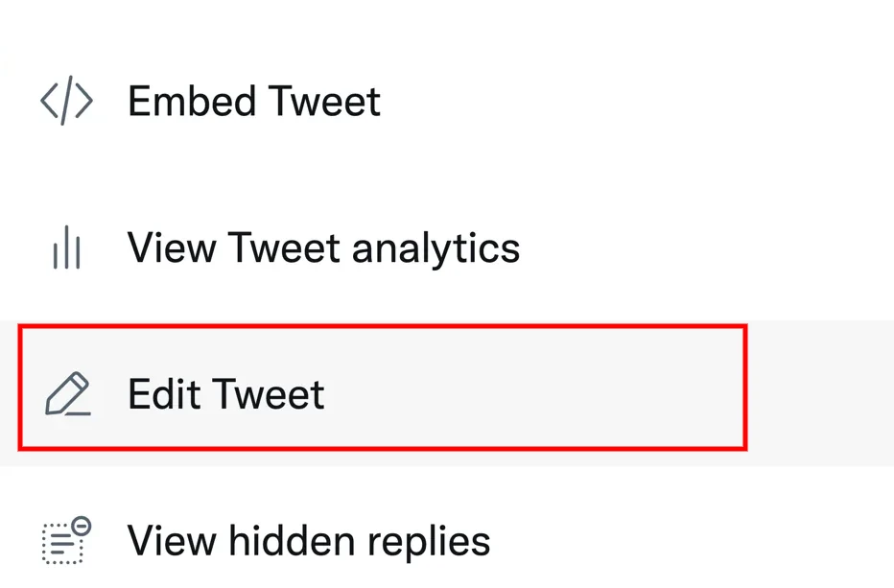The image size is (894, 588).
Task: Click the "View hidden replies" text
Action: click(309, 541)
